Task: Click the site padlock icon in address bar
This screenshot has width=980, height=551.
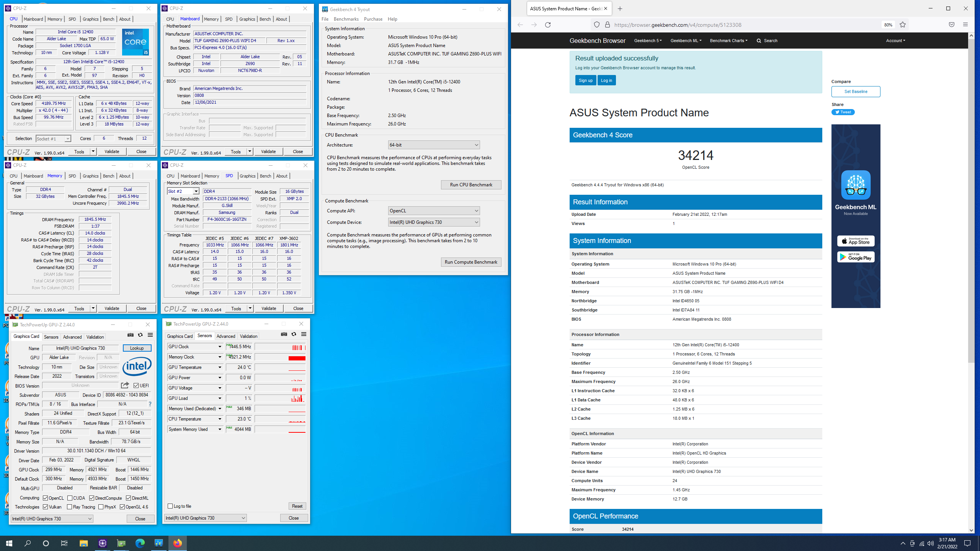Action: coord(608,25)
